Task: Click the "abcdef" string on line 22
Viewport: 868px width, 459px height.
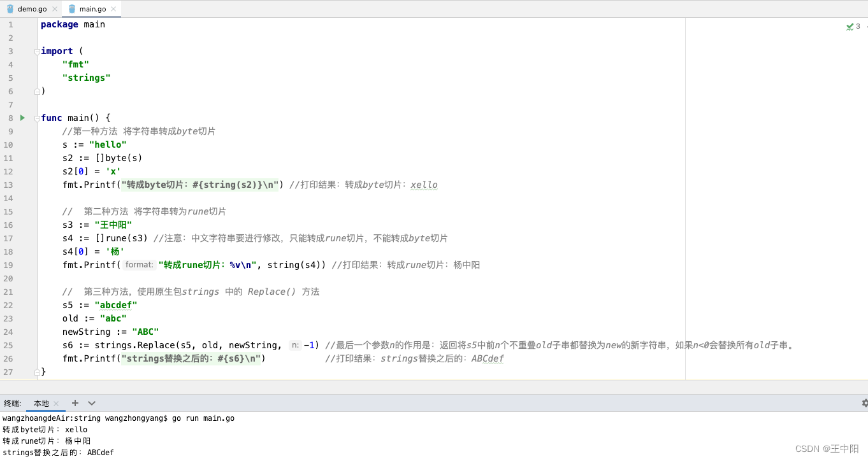Action: pos(116,305)
